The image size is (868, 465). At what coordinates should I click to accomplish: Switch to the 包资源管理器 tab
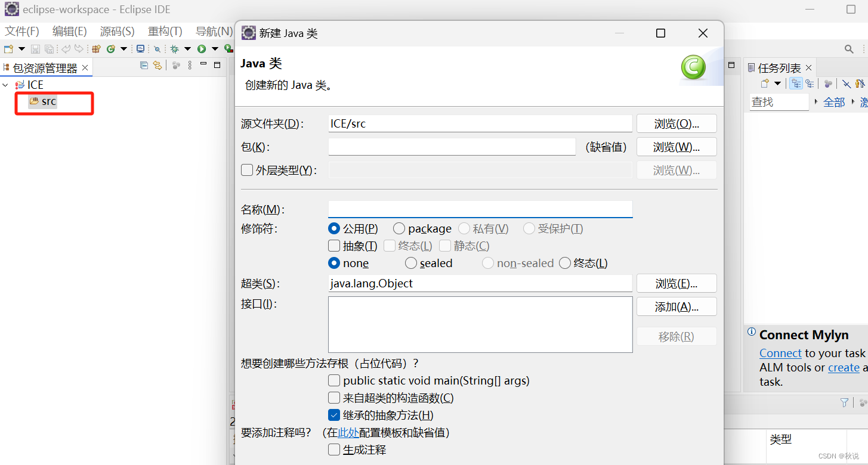(x=45, y=68)
